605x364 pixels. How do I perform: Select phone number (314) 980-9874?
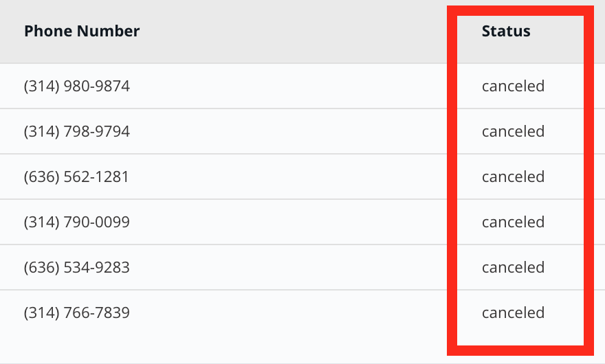[x=77, y=86]
